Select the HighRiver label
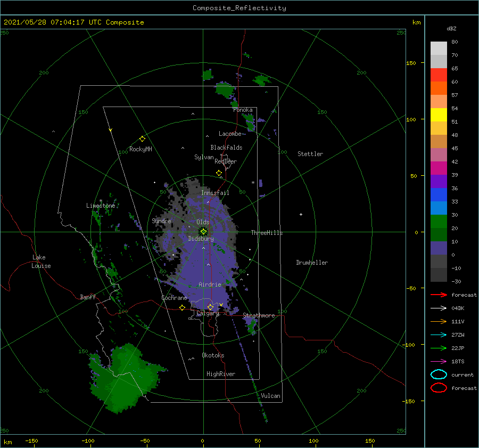 pos(221,374)
